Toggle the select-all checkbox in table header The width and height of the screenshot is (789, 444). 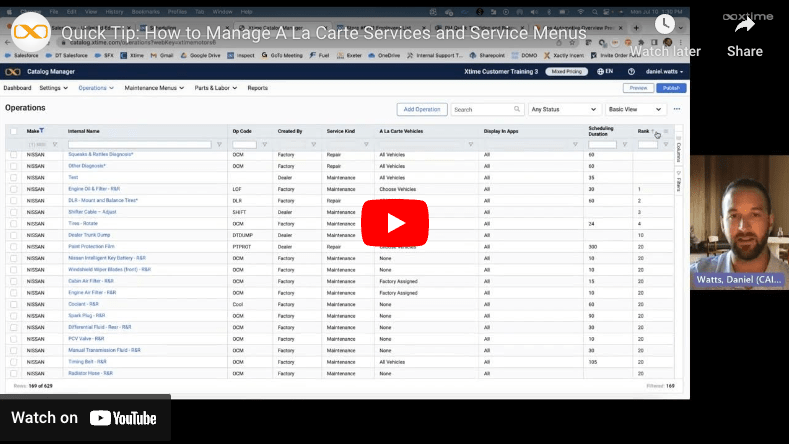coord(13,131)
